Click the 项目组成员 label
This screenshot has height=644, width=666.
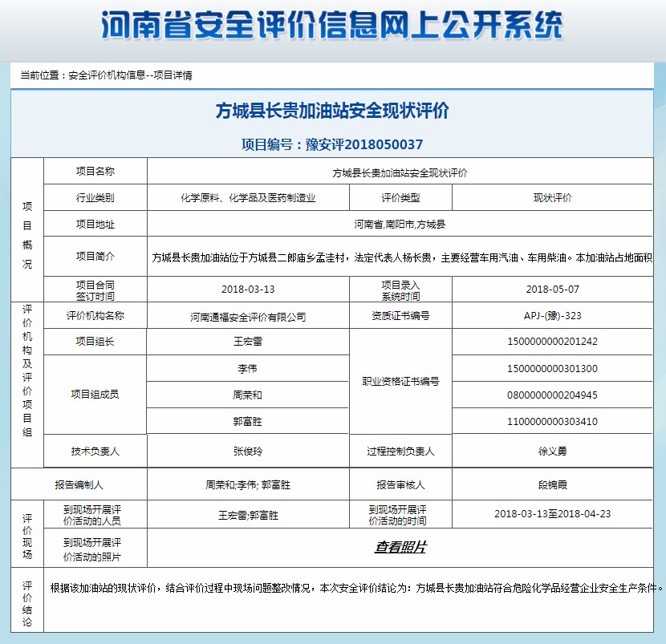click(x=95, y=395)
